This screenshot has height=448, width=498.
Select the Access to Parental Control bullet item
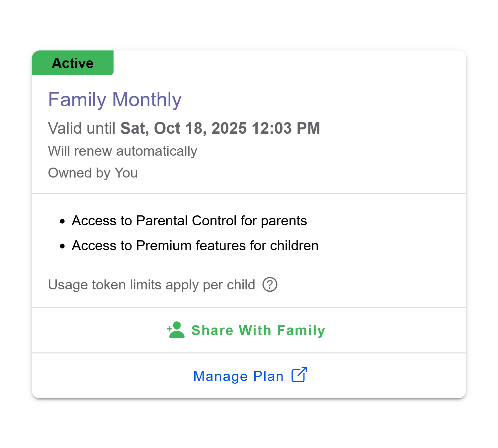click(189, 220)
